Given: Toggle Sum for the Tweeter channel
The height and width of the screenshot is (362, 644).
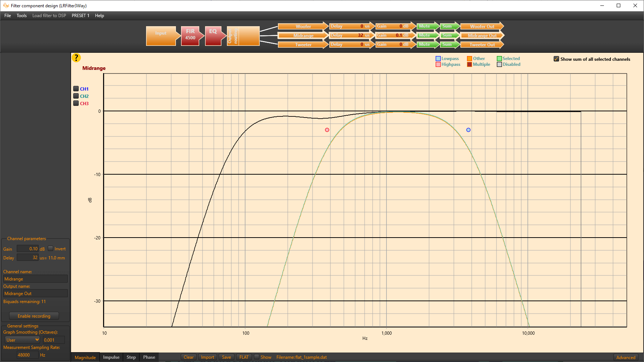Looking at the screenshot, I should tap(450, 44).
